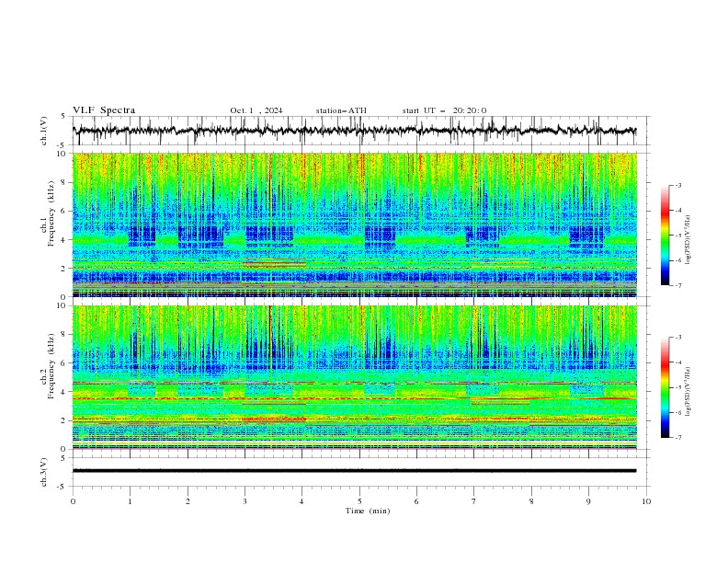Viewport: 728px width, 563px height.
Task: Click time axis tick label "6"
Action: click(416, 501)
